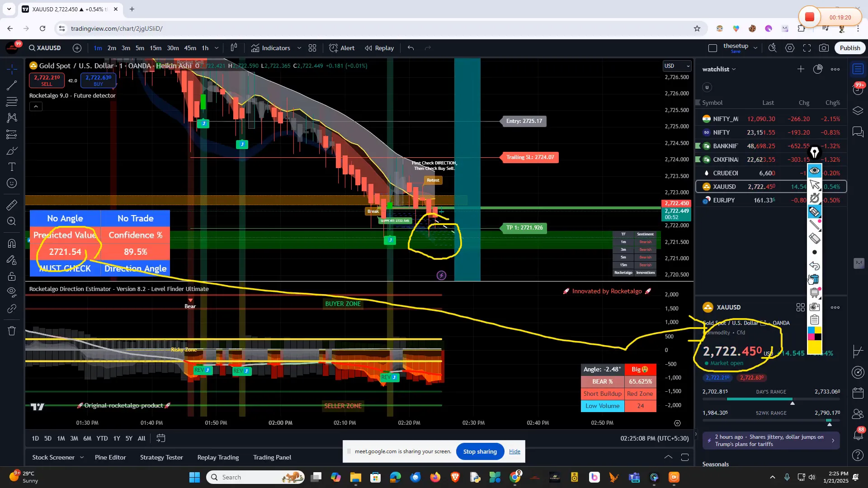Open the Indicators dialog
868x488 pixels.
(271, 48)
